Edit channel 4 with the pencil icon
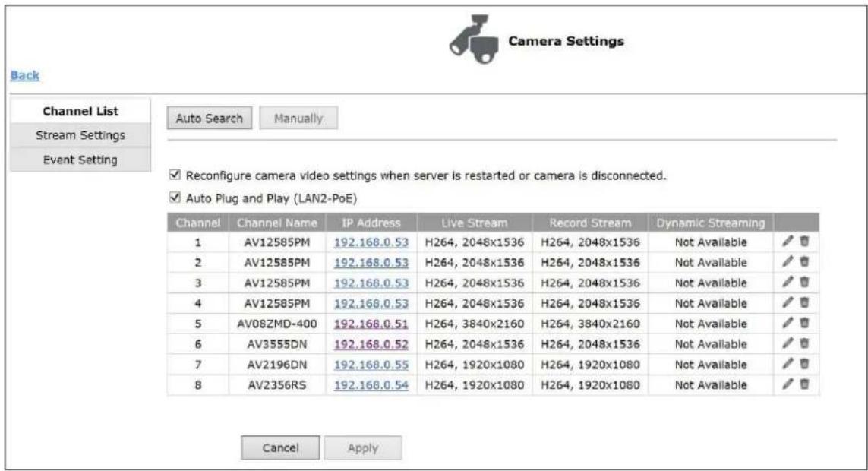The width and height of the screenshot is (868, 471). point(788,303)
